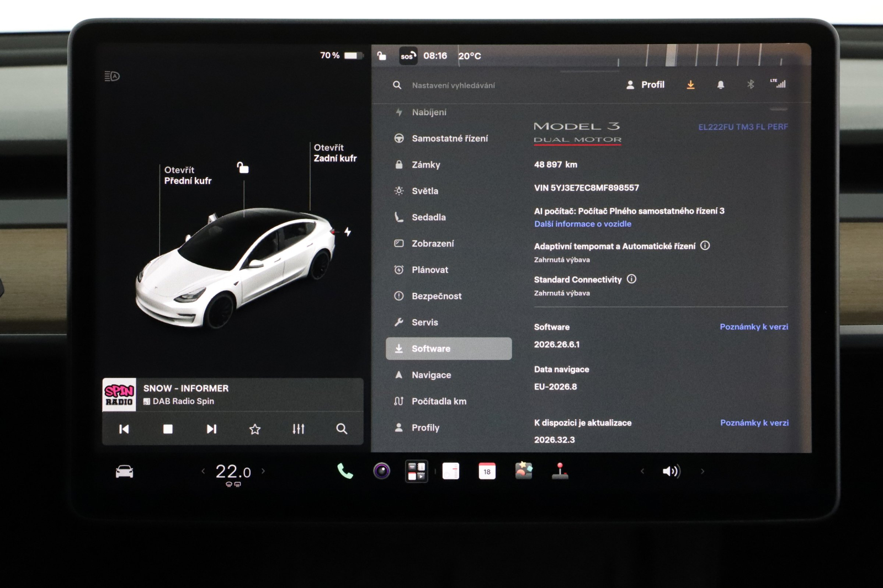Tap the Spin Radio station artwork
This screenshot has height=588, width=883.
[x=119, y=395]
